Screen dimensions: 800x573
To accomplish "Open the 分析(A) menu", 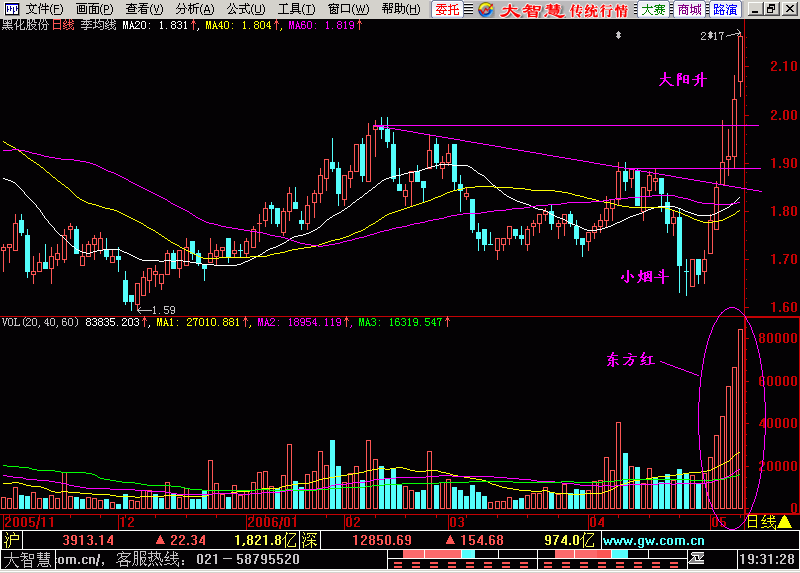I will pyautogui.click(x=194, y=9).
